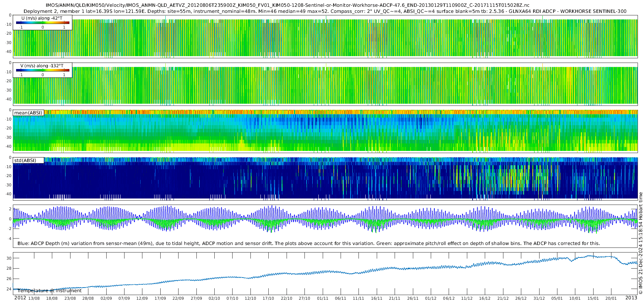Screen dimensions: 644x304
Task: Click the U velocity colorbar
Action: coord(43,23)
